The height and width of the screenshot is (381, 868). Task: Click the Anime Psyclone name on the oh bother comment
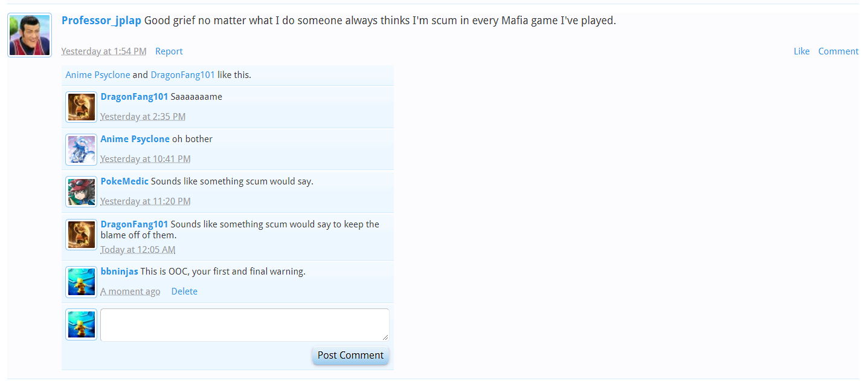click(135, 139)
